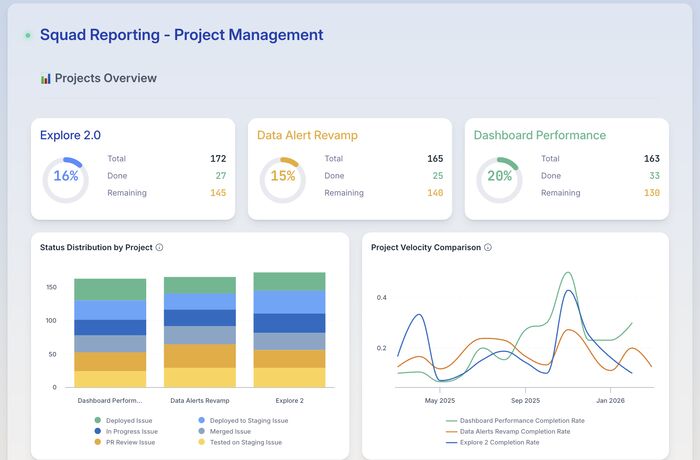
Task: Click the Project Velocity Comparison title
Action: point(426,247)
